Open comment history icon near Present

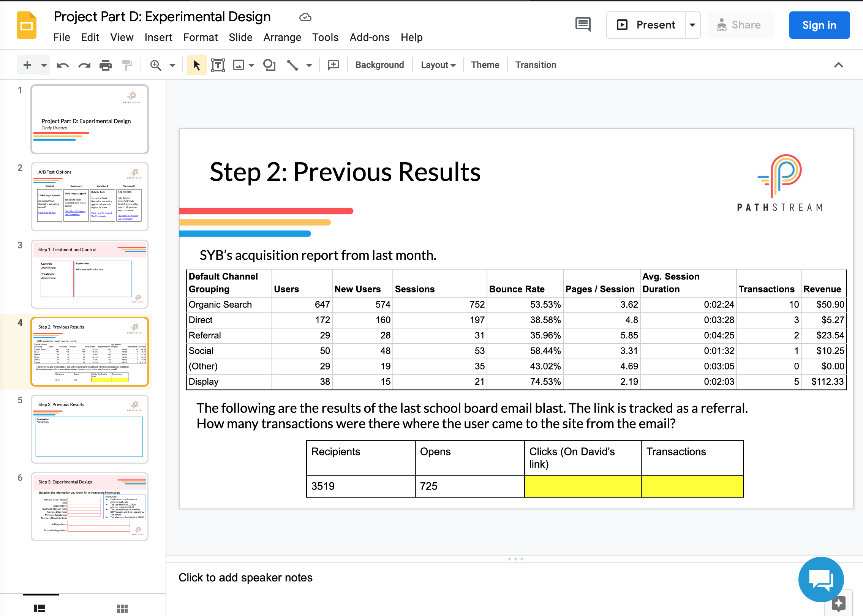pos(583,25)
